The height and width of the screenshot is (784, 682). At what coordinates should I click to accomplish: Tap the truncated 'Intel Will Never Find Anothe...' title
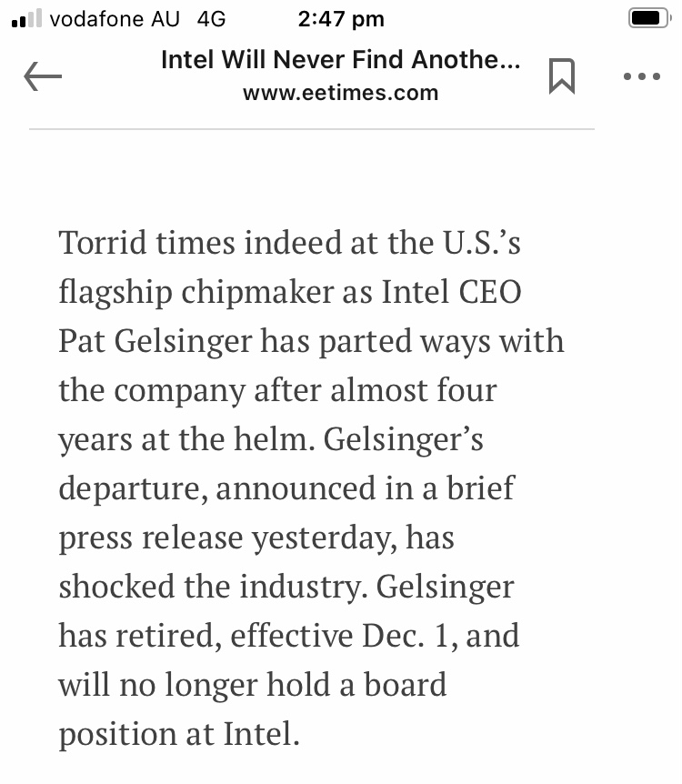[340, 59]
